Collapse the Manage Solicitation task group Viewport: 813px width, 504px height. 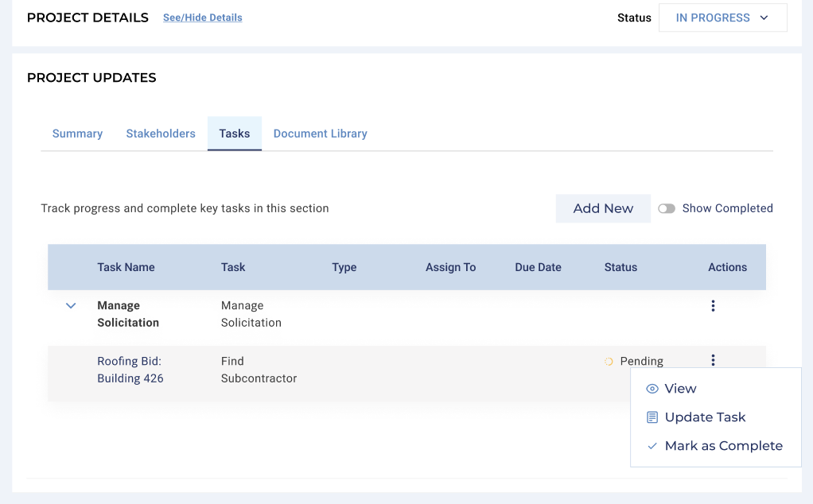click(x=71, y=306)
